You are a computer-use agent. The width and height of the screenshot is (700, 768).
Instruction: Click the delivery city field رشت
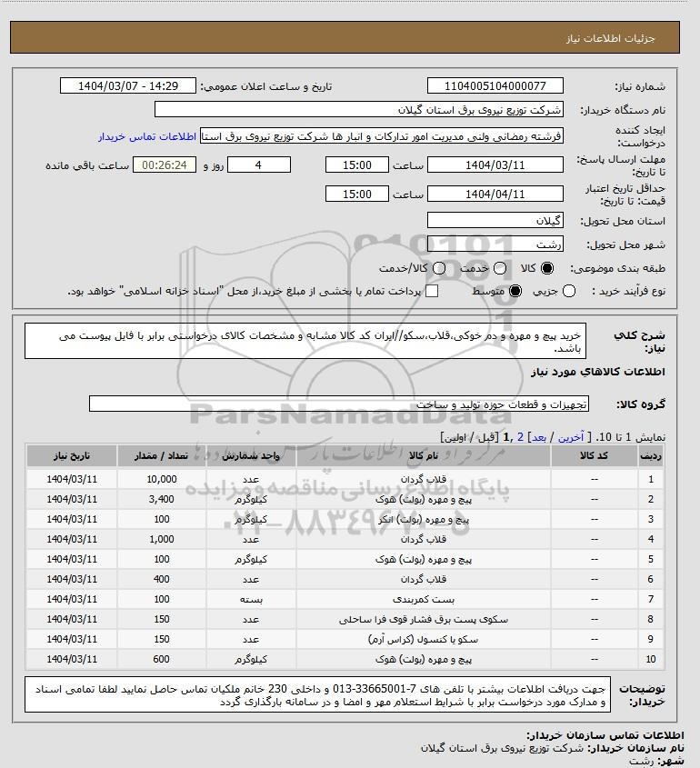point(495,244)
